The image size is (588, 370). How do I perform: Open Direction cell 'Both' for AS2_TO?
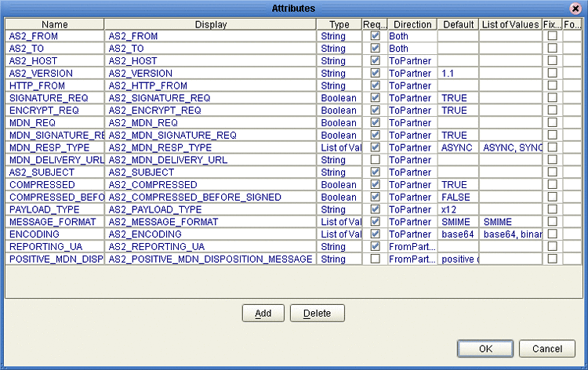point(412,49)
